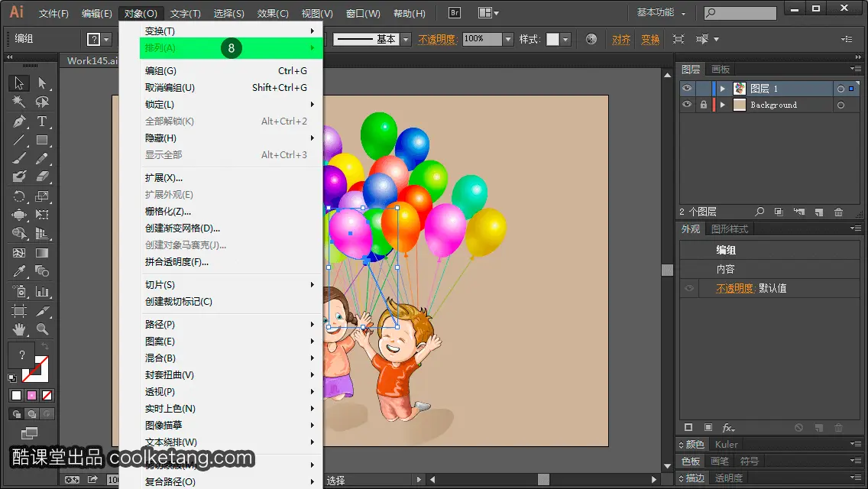Select the Paintbrush tool
868x489 pixels.
click(x=19, y=159)
